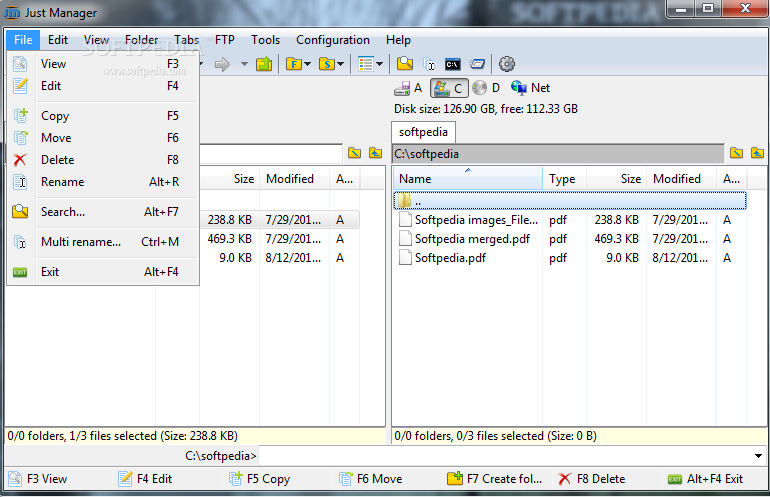Viewport: 770px width, 497px height.
Task: Open the File menu in menu bar
Action: click(x=23, y=40)
